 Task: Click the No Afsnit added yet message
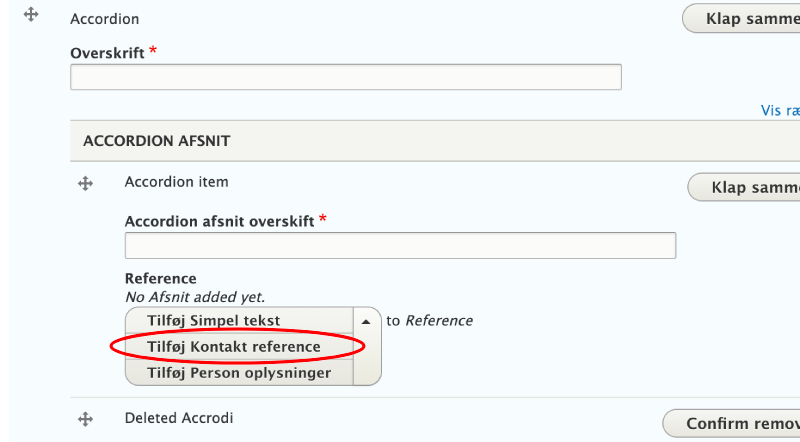pos(194,297)
